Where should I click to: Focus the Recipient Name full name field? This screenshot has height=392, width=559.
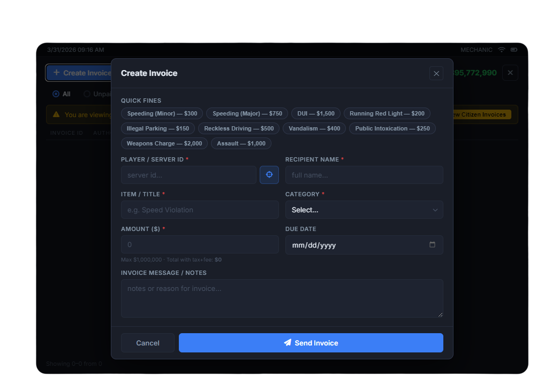[364, 175]
